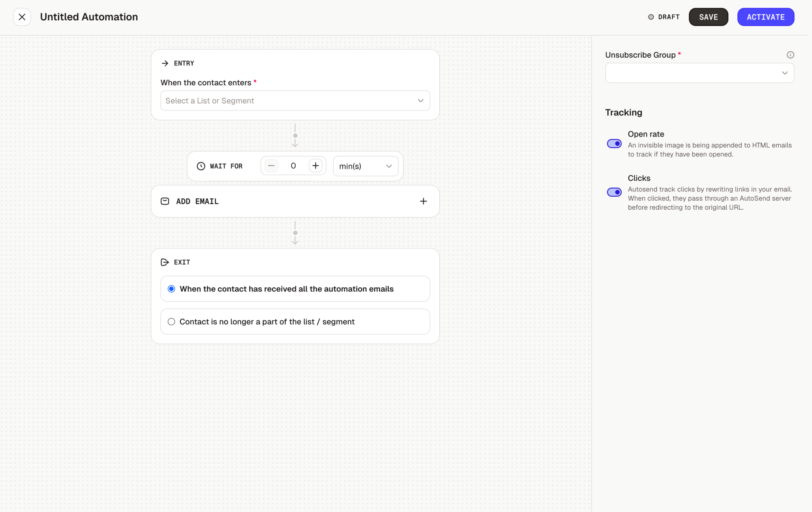
Task: Close the automation editor with the X icon
Action: (x=22, y=17)
